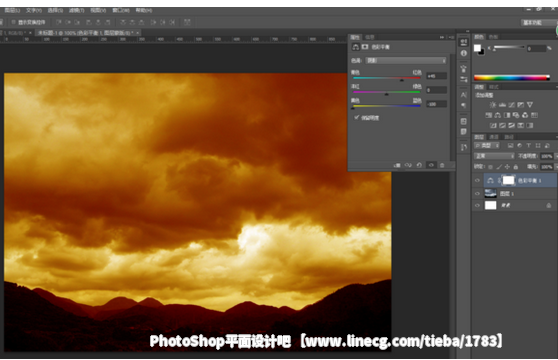The height and width of the screenshot is (360, 558).
Task: Click the reset adjustment arrow in Properties panel
Action: 419,165
